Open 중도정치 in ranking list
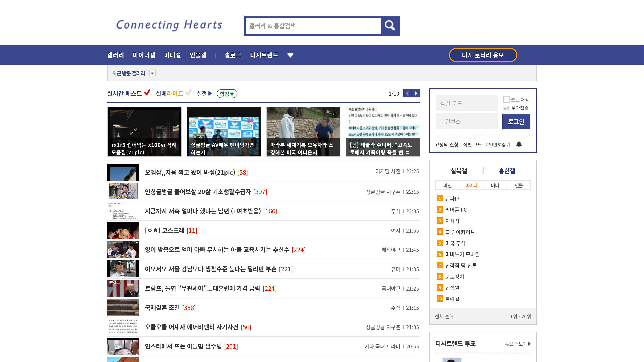This screenshot has width=644, height=362. 455,277
